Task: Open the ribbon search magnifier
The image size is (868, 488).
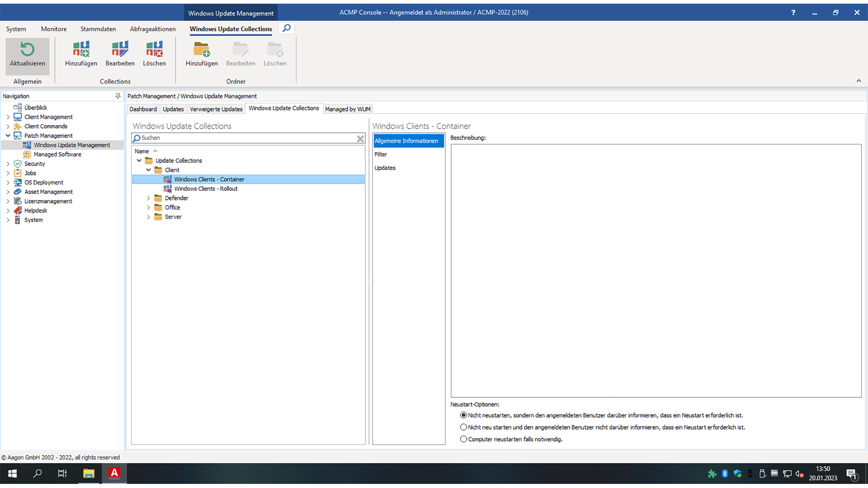Action: point(287,28)
